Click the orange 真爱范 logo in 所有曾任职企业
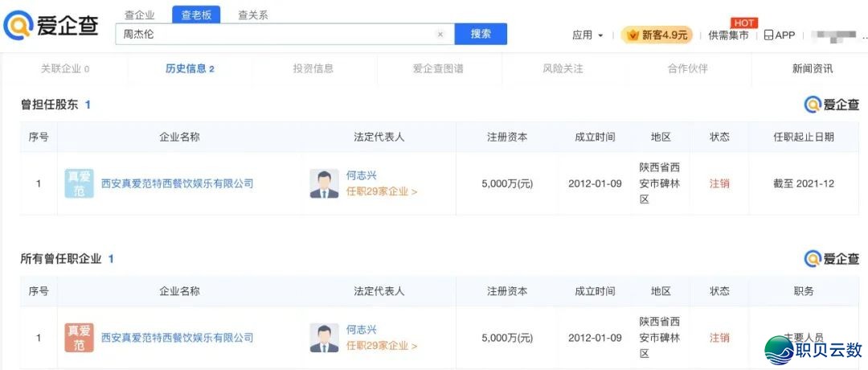The image size is (868, 370). 79,338
